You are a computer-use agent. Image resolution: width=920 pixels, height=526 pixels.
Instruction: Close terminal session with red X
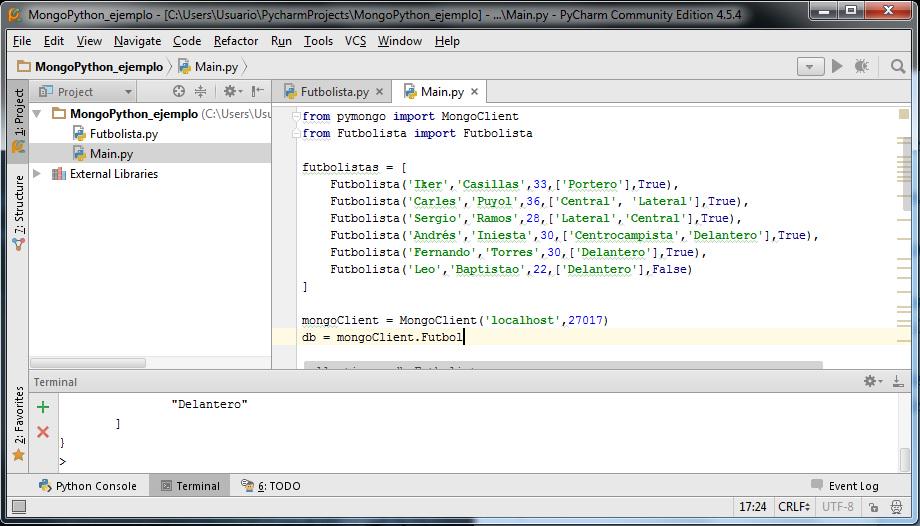point(43,432)
